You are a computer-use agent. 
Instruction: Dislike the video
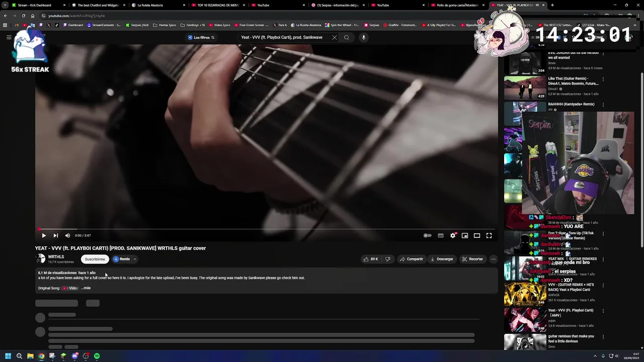pos(387,259)
